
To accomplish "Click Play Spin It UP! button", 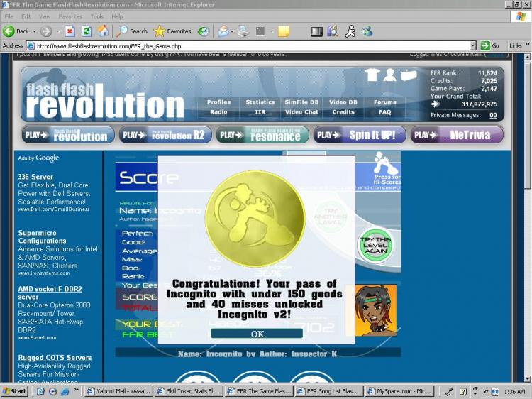I will [360, 135].
